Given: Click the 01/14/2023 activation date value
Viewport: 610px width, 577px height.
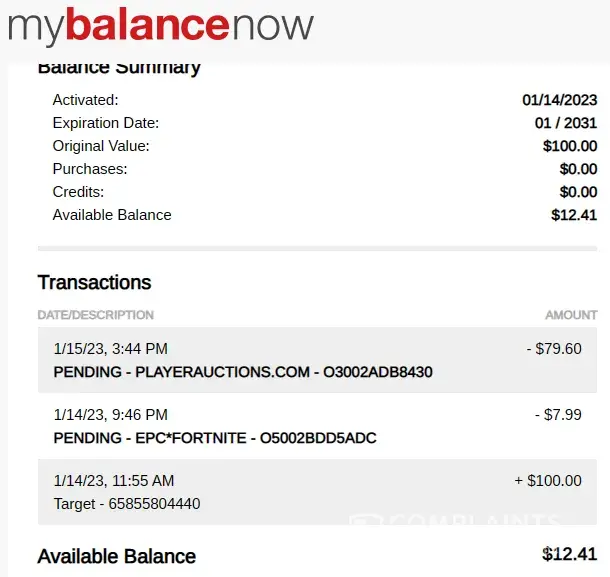Looking at the screenshot, I should 559,100.
